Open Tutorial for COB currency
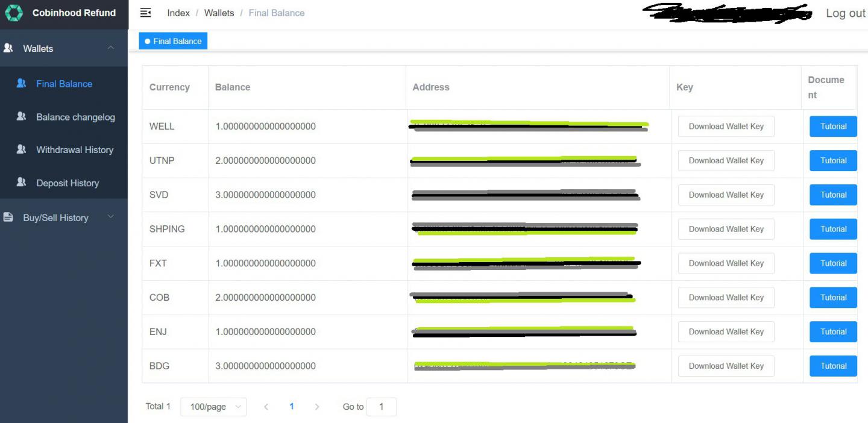The image size is (868, 423). pos(833,298)
